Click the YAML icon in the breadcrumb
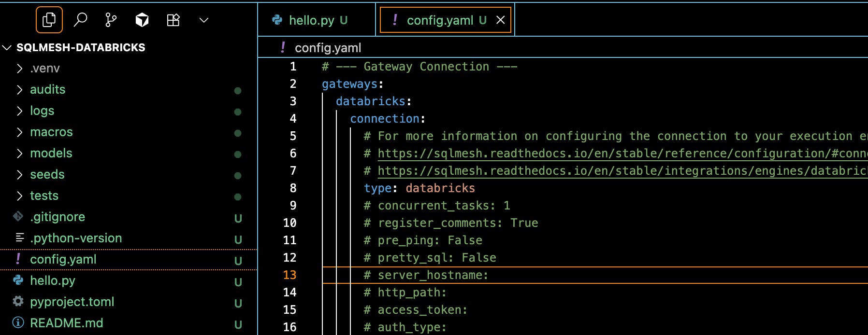The image size is (868, 335). [x=283, y=47]
